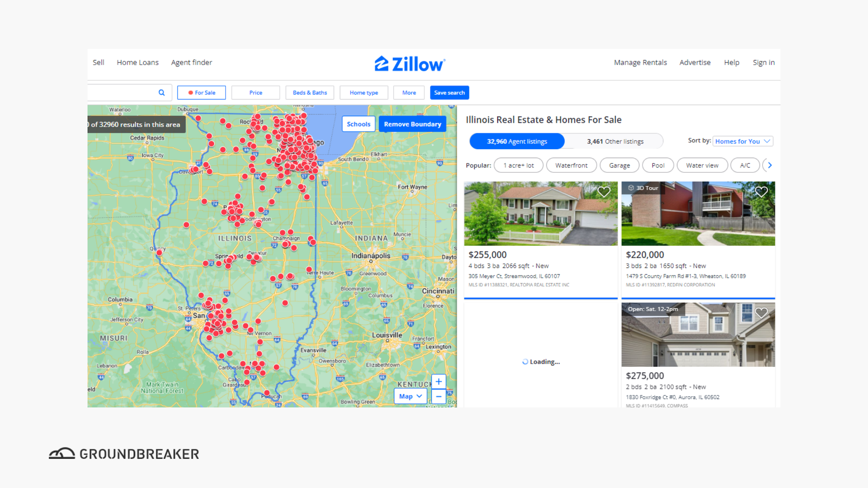Image resolution: width=868 pixels, height=488 pixels.
Task: Click Illinois Real Estate & Homes heading
Action: [x=543, y=120]
